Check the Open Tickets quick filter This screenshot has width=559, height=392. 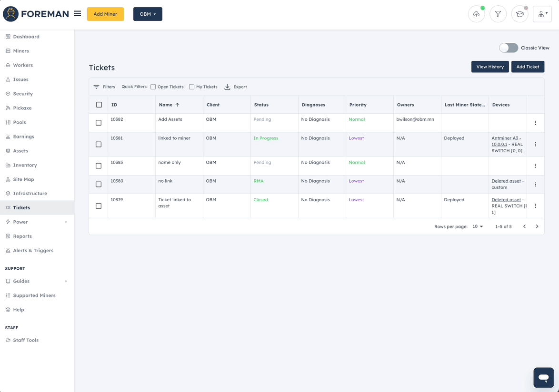click(153, 87)
